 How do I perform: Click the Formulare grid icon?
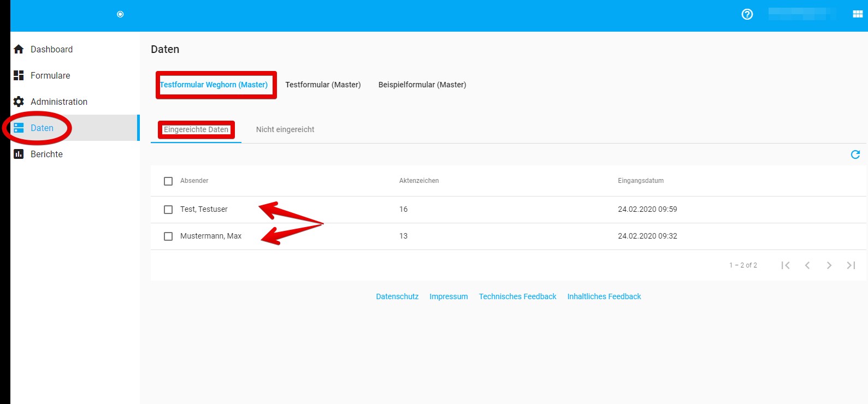(x=19, y=75)
